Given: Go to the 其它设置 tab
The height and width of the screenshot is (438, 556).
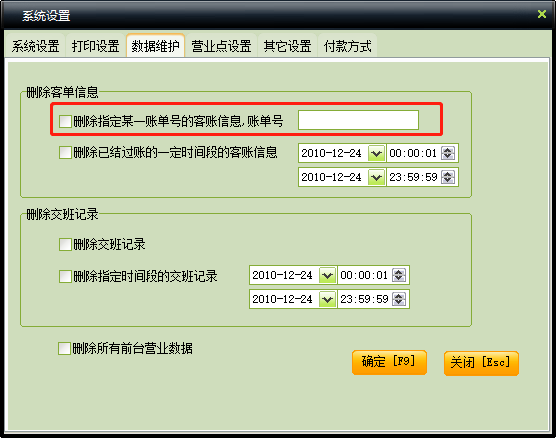Looking at the screenshot, I should [x=287, y=46].
